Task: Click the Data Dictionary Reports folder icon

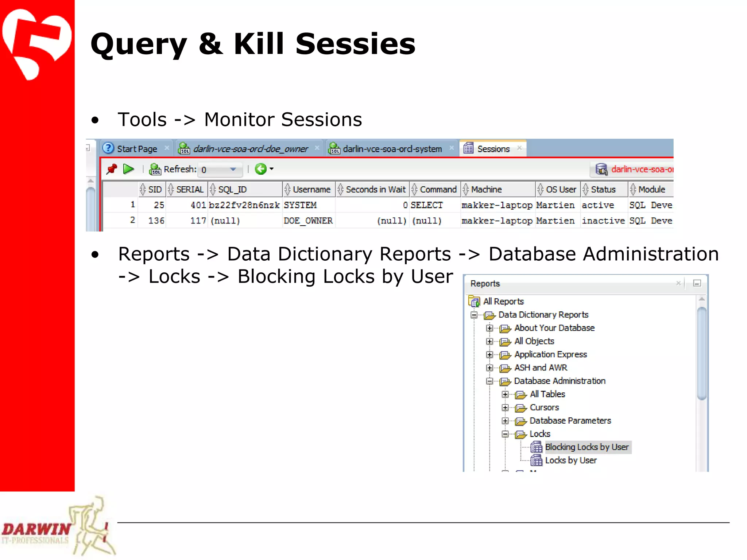Action: click(x=489, y=315)
